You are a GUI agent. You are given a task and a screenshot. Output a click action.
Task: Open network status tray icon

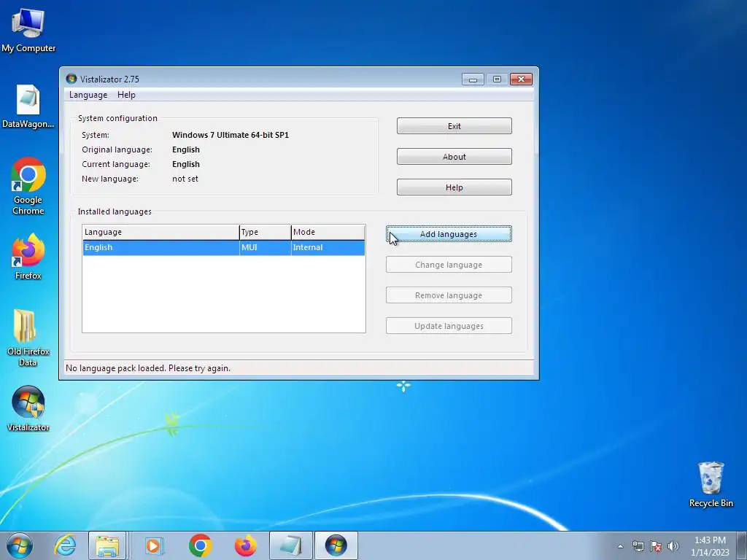pos(638,546)
